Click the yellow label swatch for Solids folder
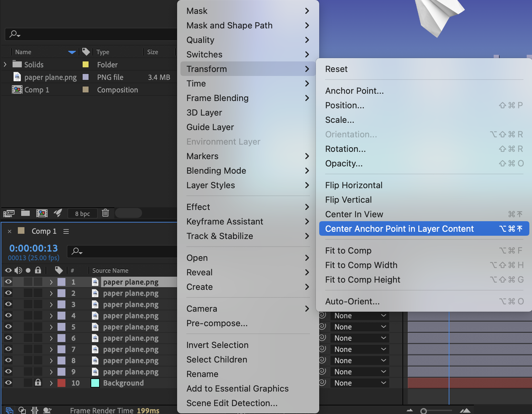Viewport: 532px width, 414px height. (86, 64)
